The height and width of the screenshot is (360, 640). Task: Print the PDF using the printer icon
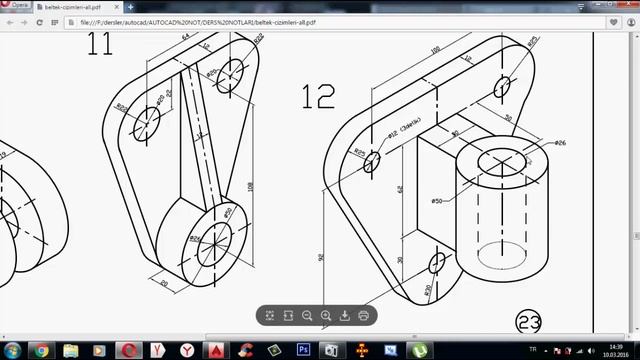coord(363,316)
